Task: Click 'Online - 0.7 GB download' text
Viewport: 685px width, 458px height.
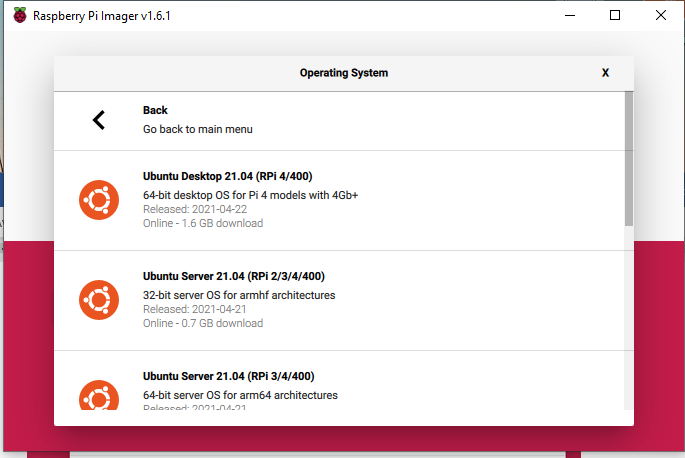Action: click(203, 323)
